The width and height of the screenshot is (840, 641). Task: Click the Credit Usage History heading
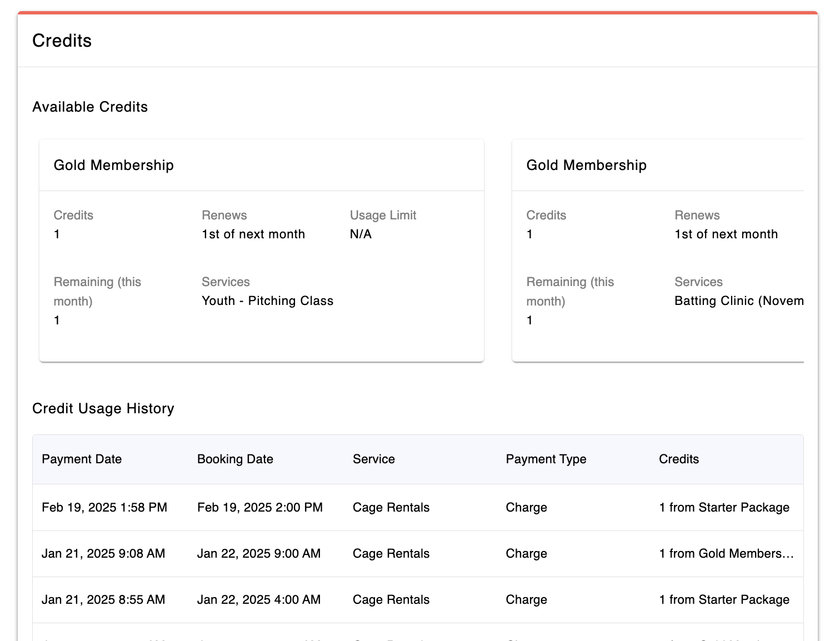(x=103, y=409)
